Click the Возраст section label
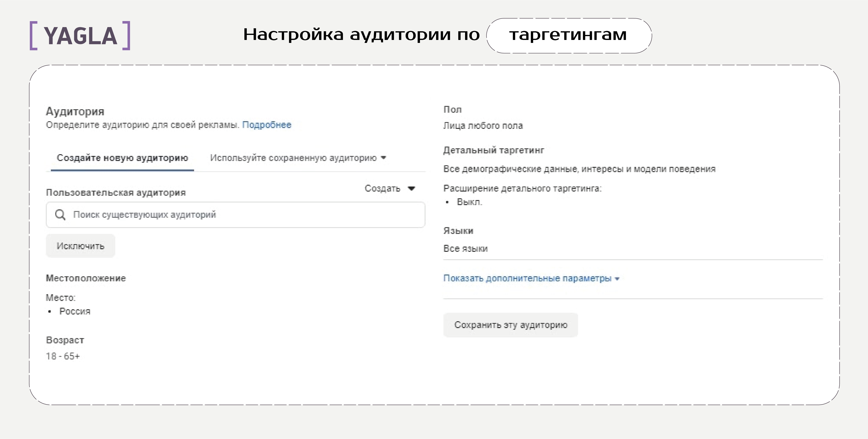868x439 pixels. [65, 340]
